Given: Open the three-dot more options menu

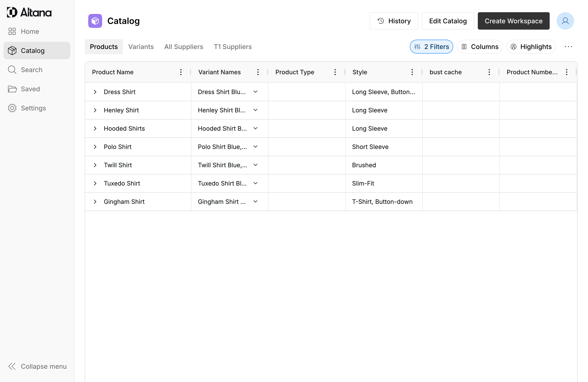Looking at the screenshot, I should pos(568,47).
